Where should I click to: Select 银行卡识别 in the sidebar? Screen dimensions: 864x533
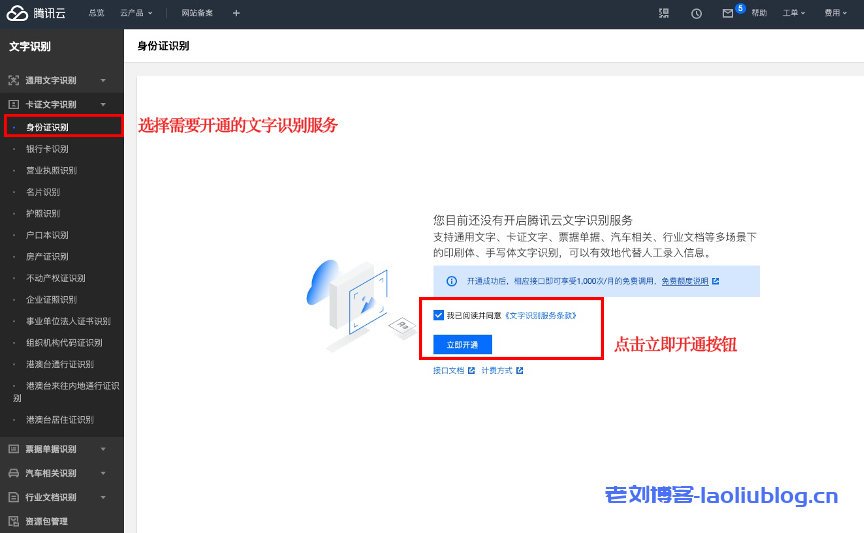(47, 149)
